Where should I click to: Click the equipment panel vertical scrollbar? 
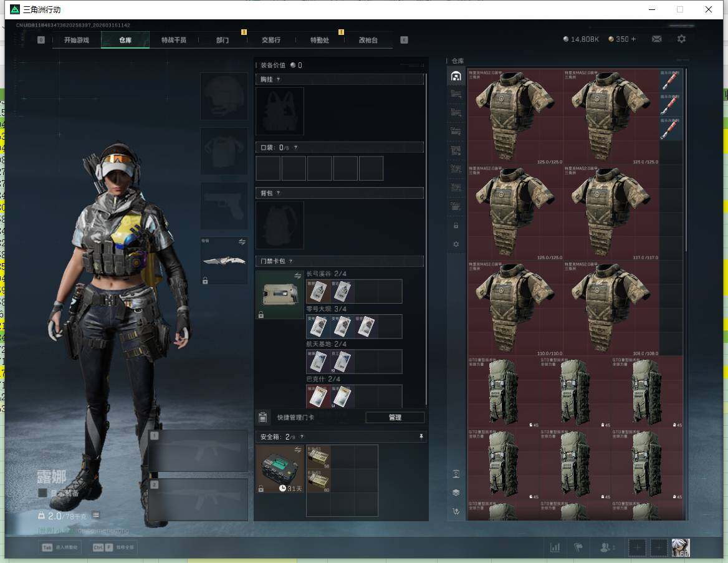[x=426, y=238]
